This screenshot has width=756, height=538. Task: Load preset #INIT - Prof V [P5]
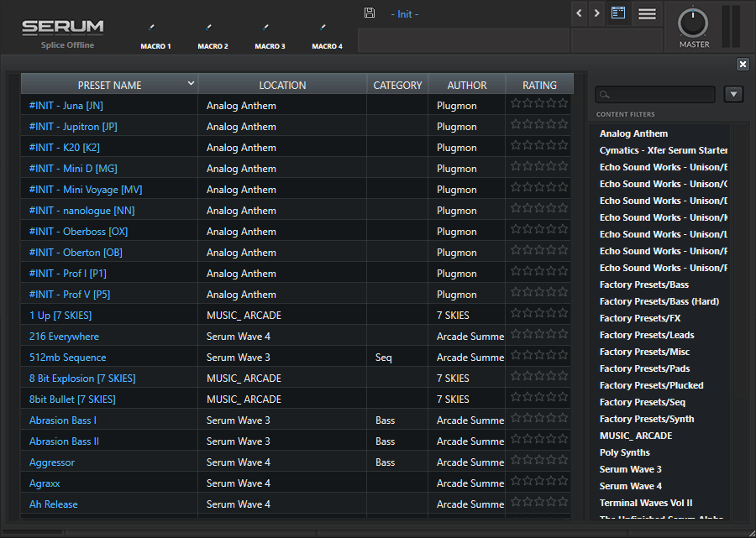pos(70,295)
